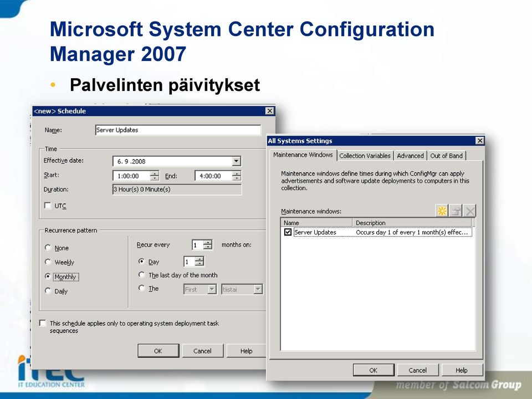Click the delete maintenance window X icon
Viewport: 532px width, 399px height.
(469, 211)
